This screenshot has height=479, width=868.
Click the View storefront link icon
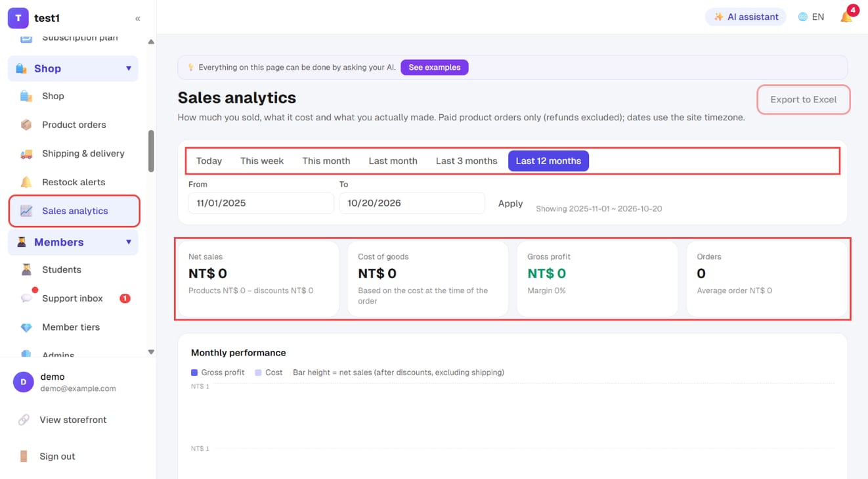[x=24, y=420]
